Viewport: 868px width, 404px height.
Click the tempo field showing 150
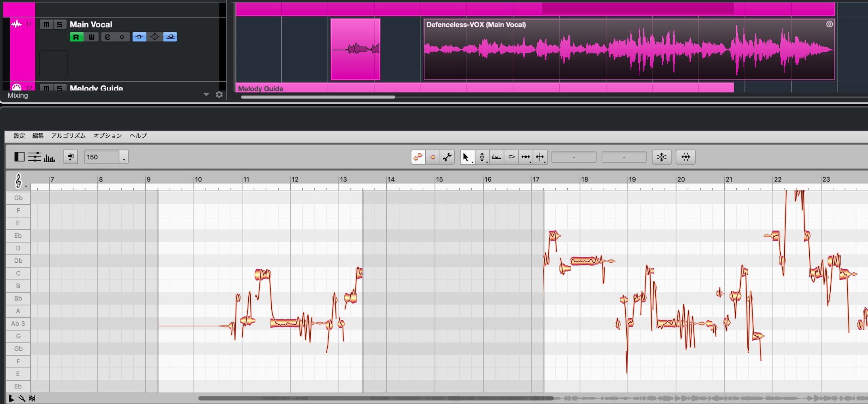click(x=102, y=157)
